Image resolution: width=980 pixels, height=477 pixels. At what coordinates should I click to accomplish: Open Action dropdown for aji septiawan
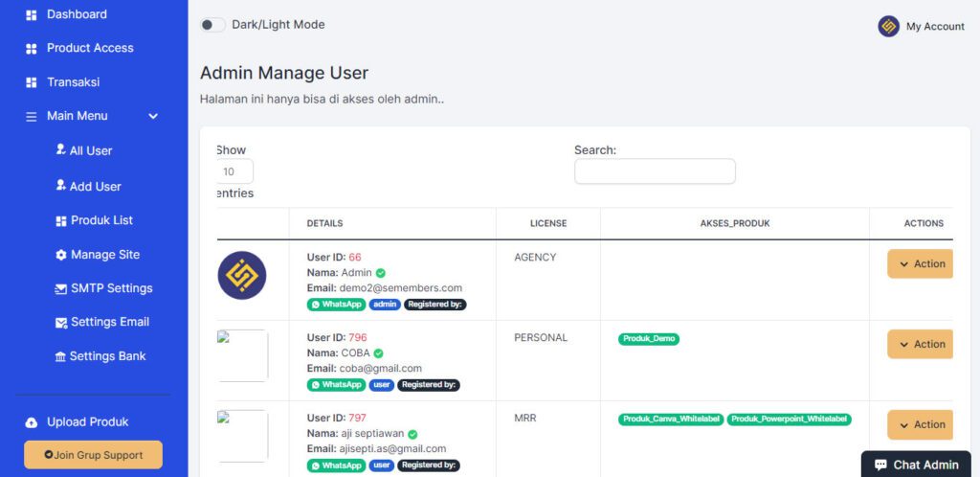(920, 425)
